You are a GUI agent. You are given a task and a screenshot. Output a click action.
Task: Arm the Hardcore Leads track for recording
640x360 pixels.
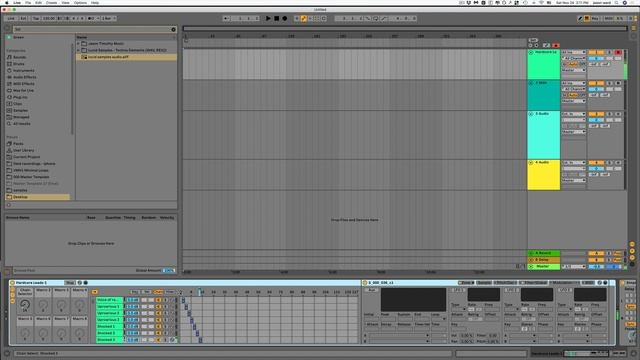[x=618, y=52]
